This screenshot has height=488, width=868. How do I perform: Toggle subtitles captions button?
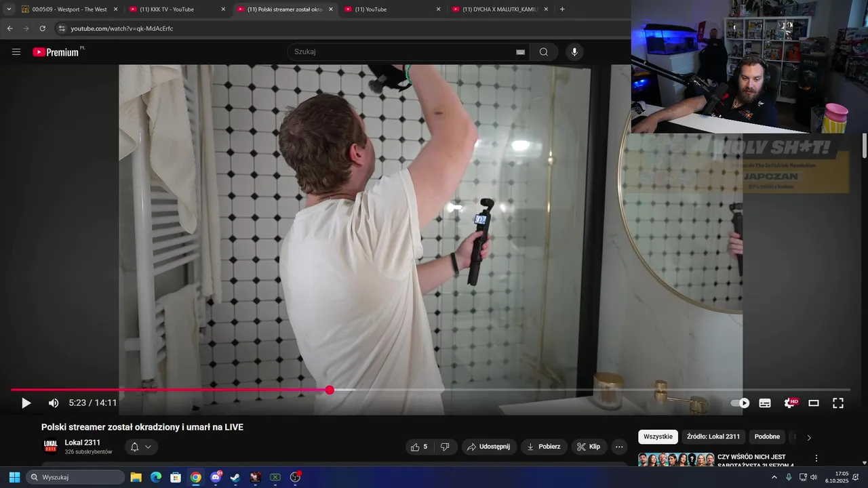pyautogui.click(x=765, y=403)
